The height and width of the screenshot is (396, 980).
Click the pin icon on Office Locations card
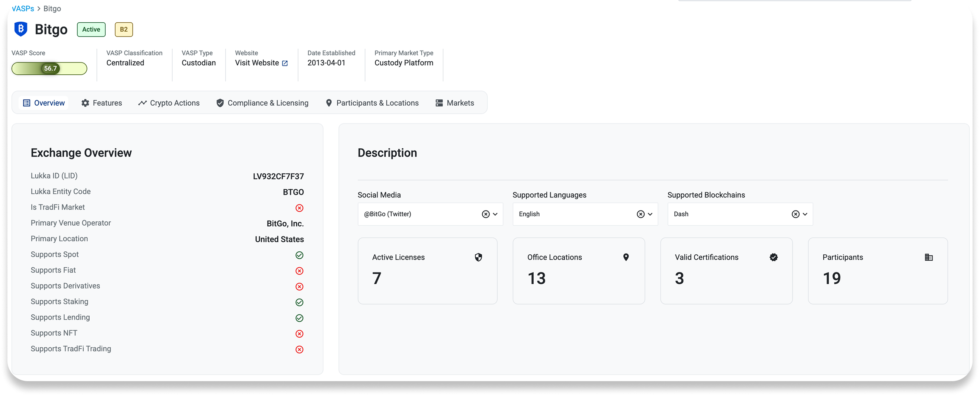pos(626,258)
